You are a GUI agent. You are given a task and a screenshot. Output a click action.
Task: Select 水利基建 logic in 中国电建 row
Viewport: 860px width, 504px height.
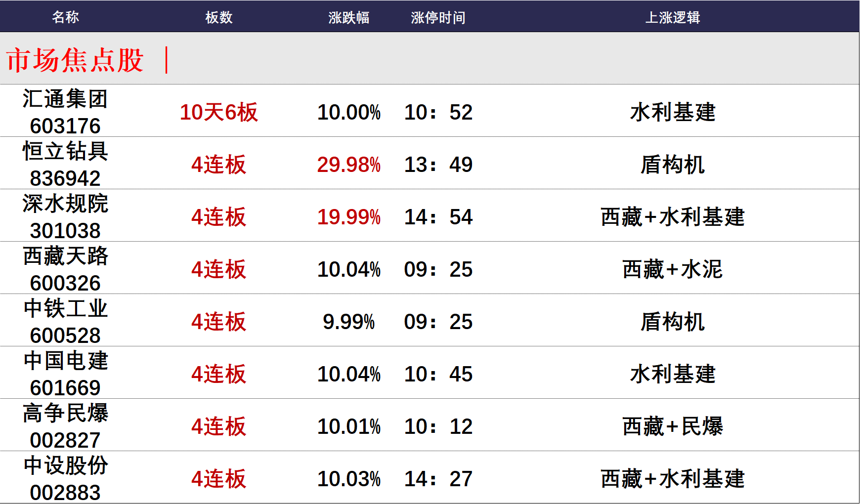coord(673,374)
